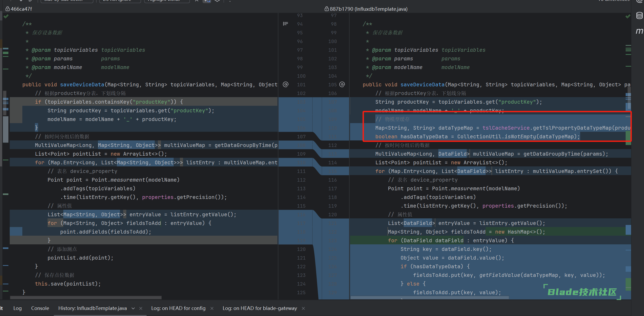644x316 pixels.
Task: Click tslCacheService in the right pane
Action: click(x=506, y=128)
